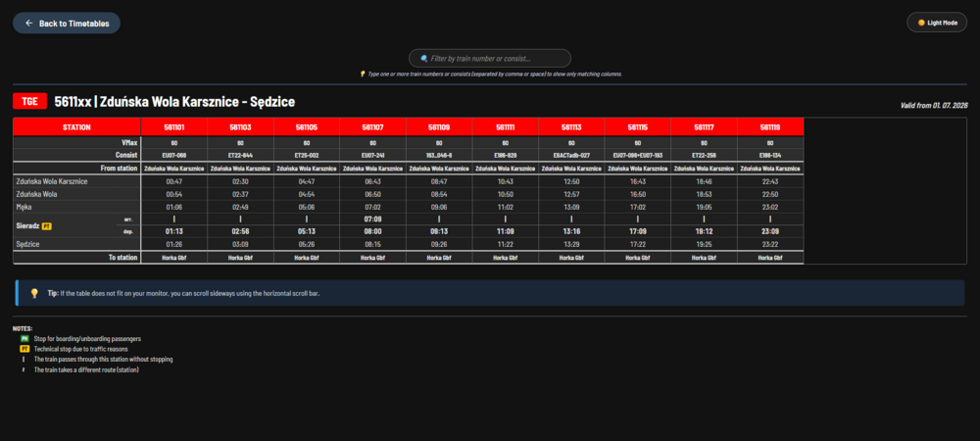Screen dimensions: 980x441
Task: Focus the train number filter input
Action: pos(490,58)
